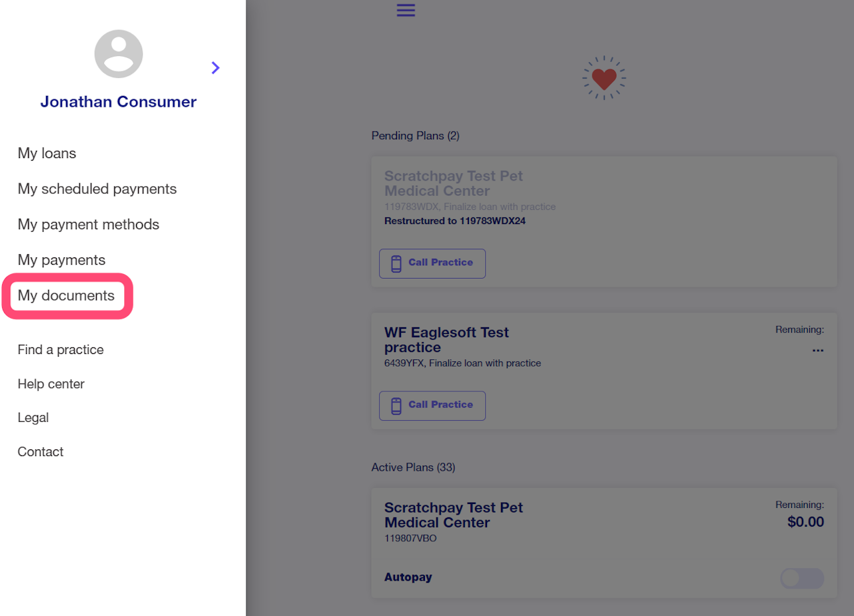The width and height of the screenshot is (854, 616).
Task: Click the phone icon for Scratchpay pending plan
Action: point(396,263)
